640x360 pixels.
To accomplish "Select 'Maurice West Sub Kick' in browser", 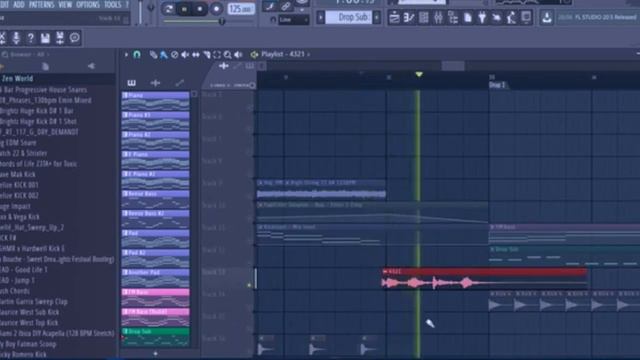I will click(x=29, y=312).
